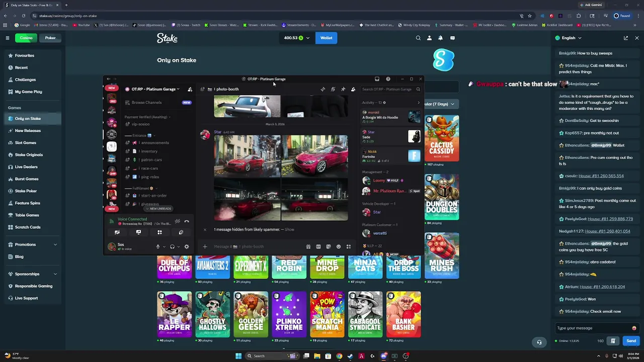The image size is (644, 362).
Task: Open Stake profile user icon
Action: pyautogui.click(x=429, y=38)
